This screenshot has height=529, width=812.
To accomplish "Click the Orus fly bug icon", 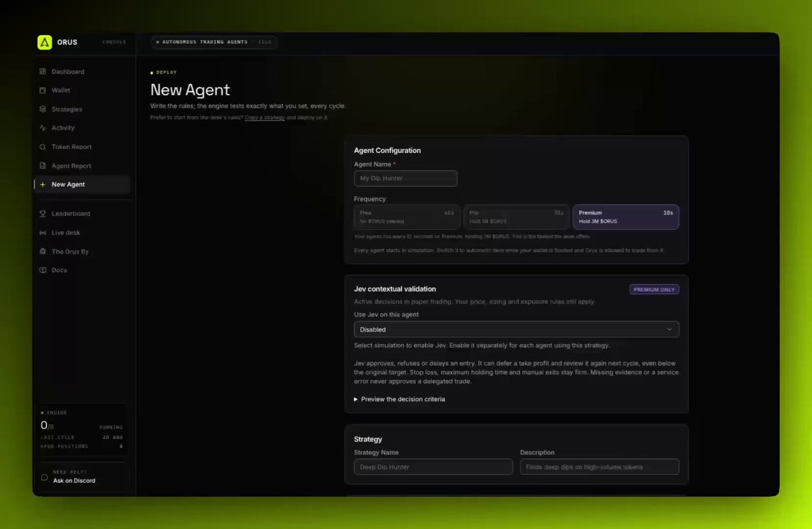I will pos(43,252).
